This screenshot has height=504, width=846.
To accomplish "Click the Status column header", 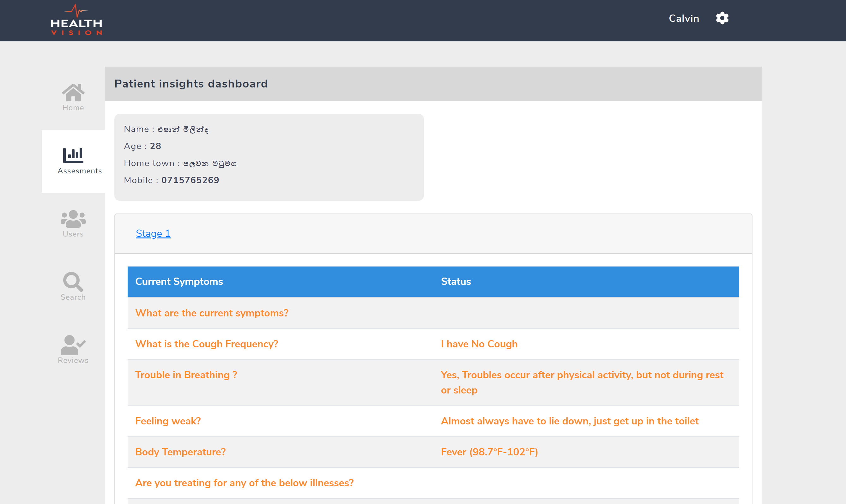I will coord(456,282).
